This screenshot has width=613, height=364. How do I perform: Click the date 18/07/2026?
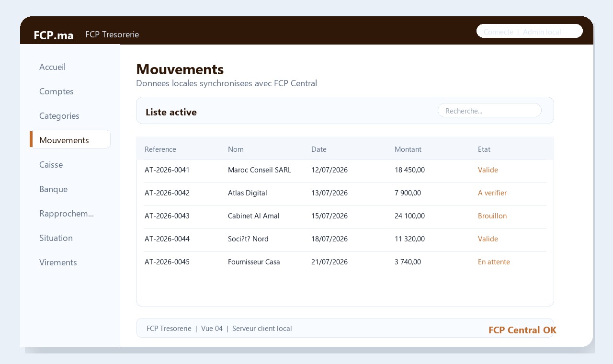[x=329, y=239]
